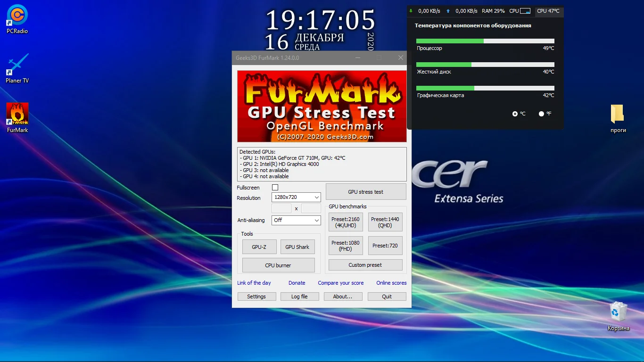Click the blue upload arrow in the widget
Image resolution: width=644 pixels, height=362 pixels.
click(x=448, y=11)
